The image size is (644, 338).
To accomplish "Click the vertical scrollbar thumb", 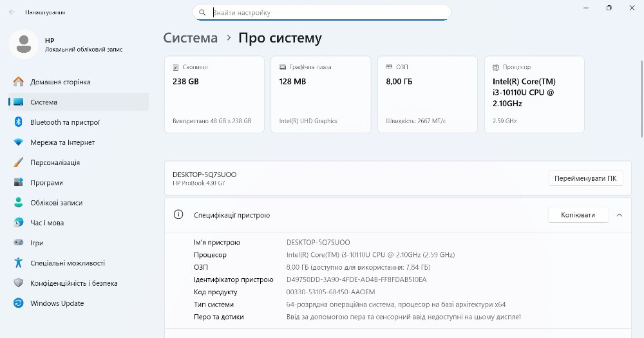I will tap(642, 99).
